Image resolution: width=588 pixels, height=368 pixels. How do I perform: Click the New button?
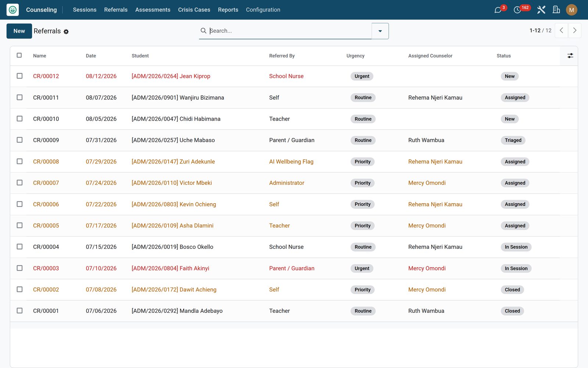[x=19, y=31]
